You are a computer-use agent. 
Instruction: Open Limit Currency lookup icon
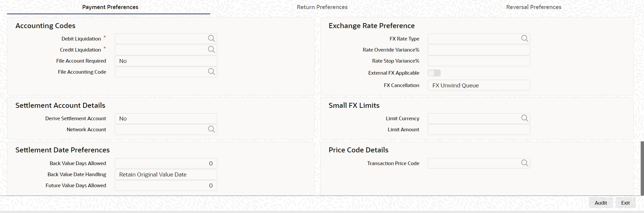525,118
